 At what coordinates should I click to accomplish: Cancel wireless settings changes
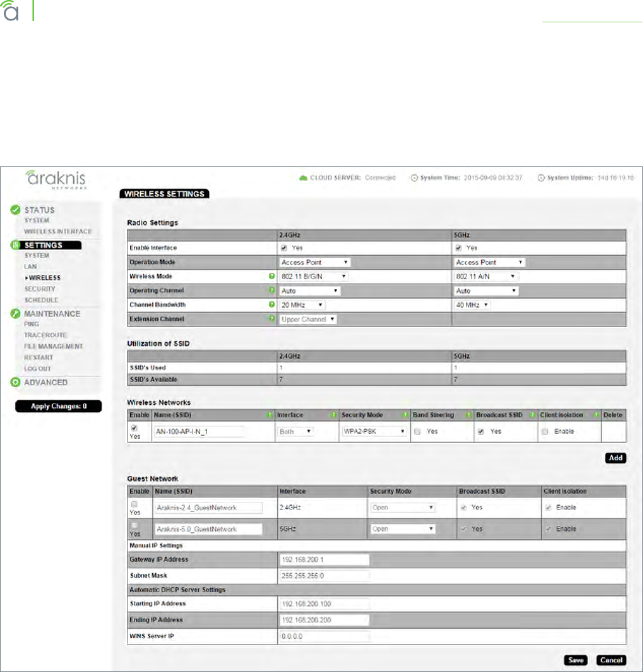tap(611, 660)
